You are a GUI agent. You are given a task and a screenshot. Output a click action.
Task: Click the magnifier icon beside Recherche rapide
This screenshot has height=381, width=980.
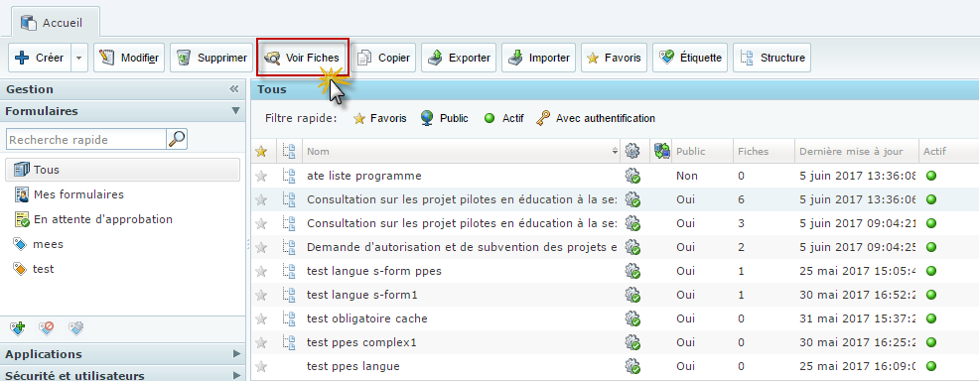[177, 139]
